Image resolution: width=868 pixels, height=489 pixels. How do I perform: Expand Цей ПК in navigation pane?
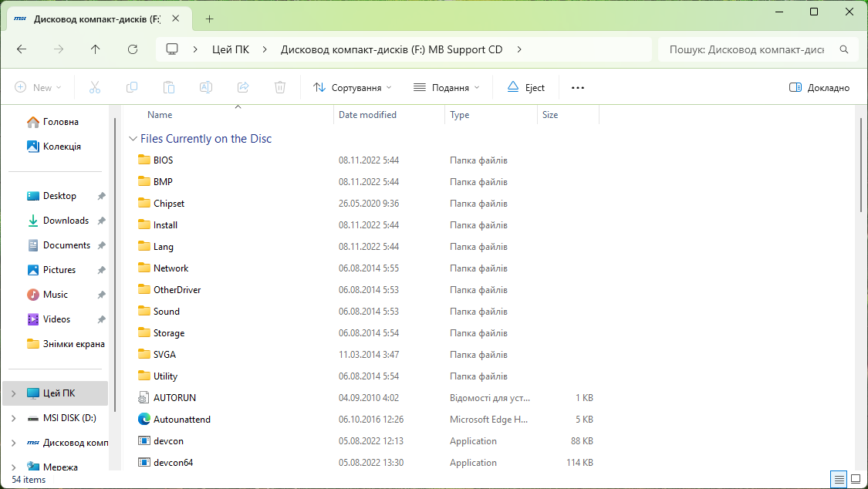tap(14, 393)
